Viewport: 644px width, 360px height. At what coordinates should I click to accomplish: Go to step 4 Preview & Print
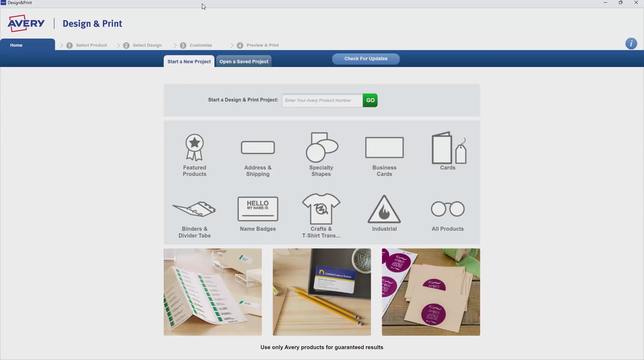tap(258, 45)
